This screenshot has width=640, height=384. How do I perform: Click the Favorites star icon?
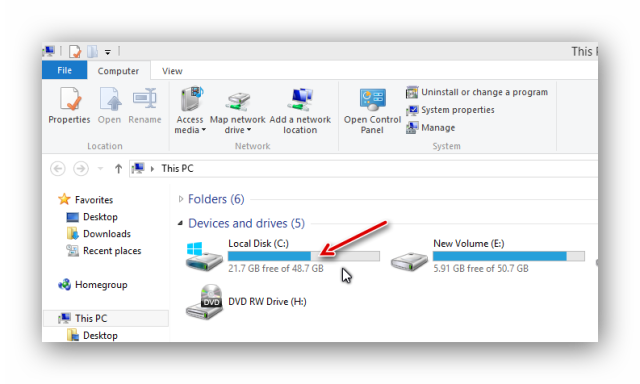point(64,199)
